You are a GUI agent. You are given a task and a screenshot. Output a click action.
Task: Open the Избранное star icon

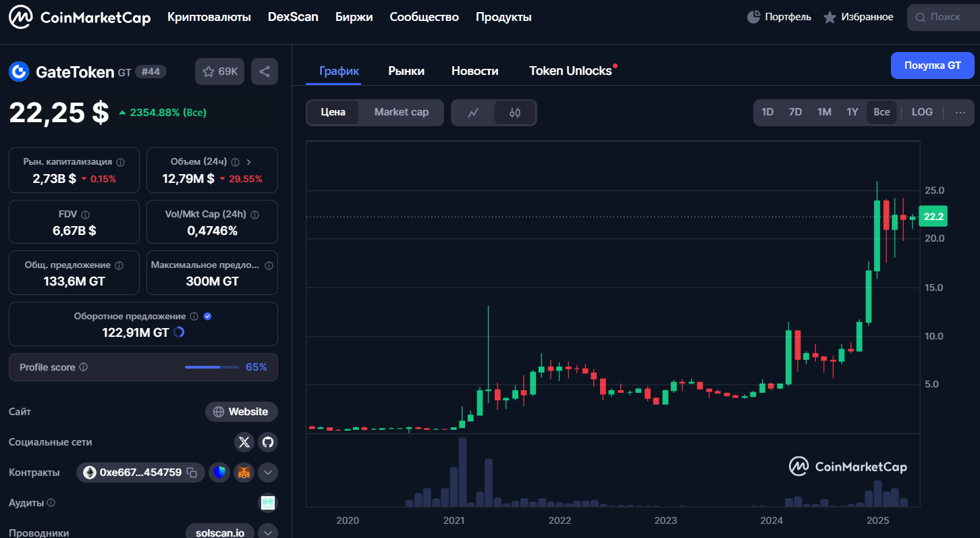(829, 17)
